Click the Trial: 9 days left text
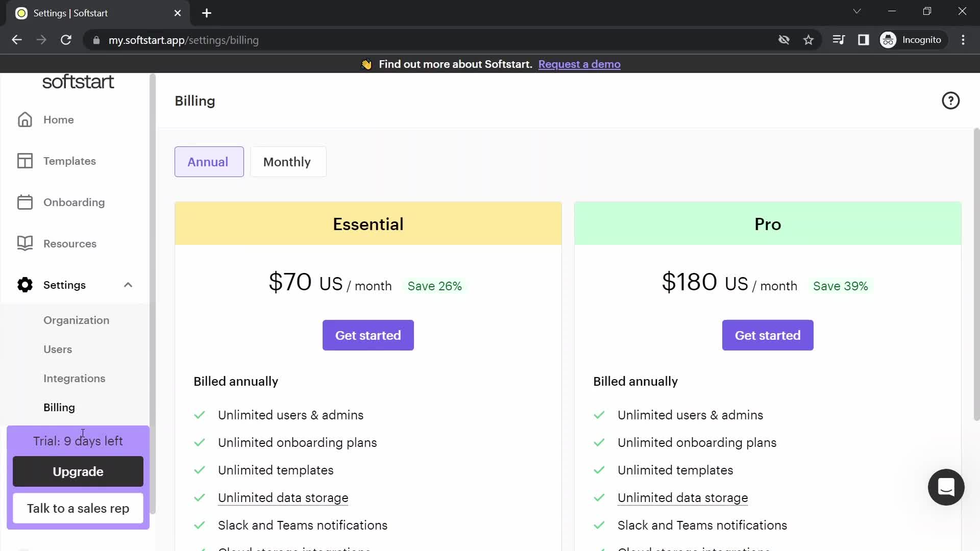980x551 pixels. [78, 441]
